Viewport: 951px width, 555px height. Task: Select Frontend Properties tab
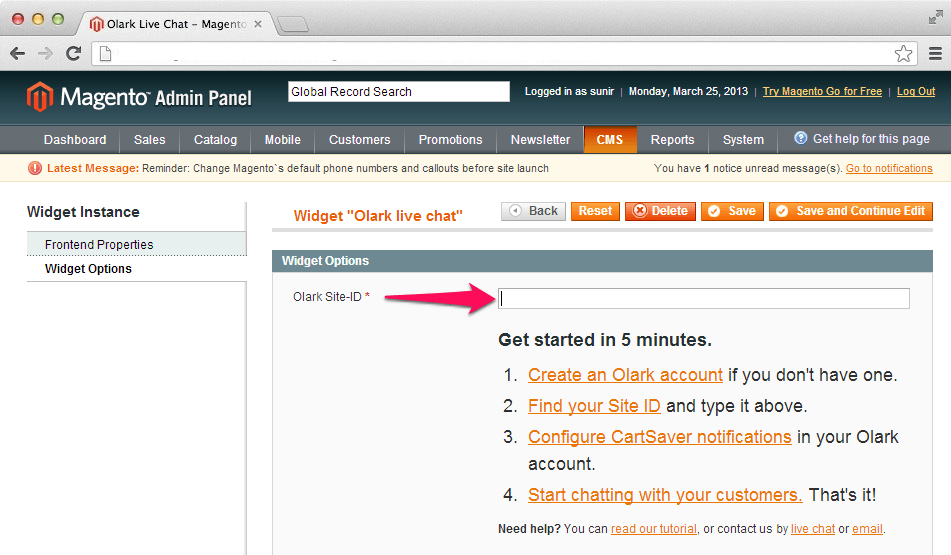[x=99, y=244]
